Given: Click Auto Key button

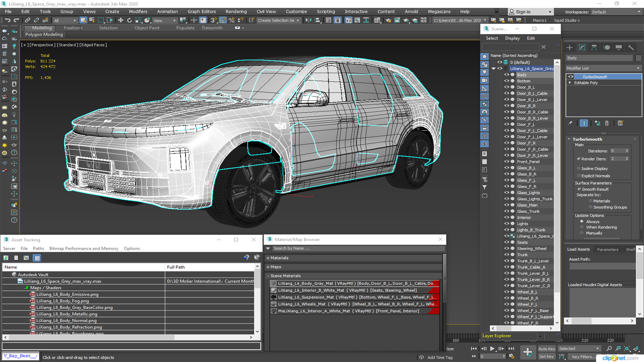Looking at the screenshot, I should point(547,349).
